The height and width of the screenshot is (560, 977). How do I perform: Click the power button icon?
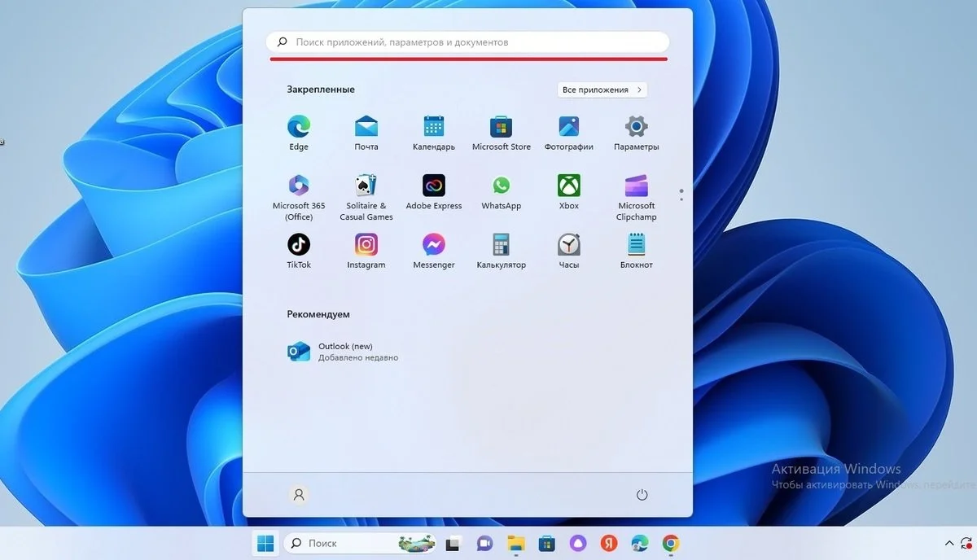(642, 494)
